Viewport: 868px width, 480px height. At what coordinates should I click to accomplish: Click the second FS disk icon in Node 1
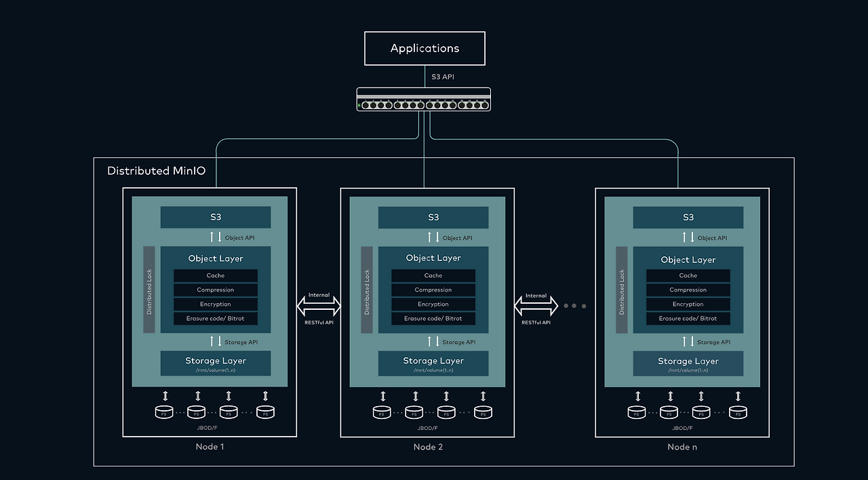[197, 412]
